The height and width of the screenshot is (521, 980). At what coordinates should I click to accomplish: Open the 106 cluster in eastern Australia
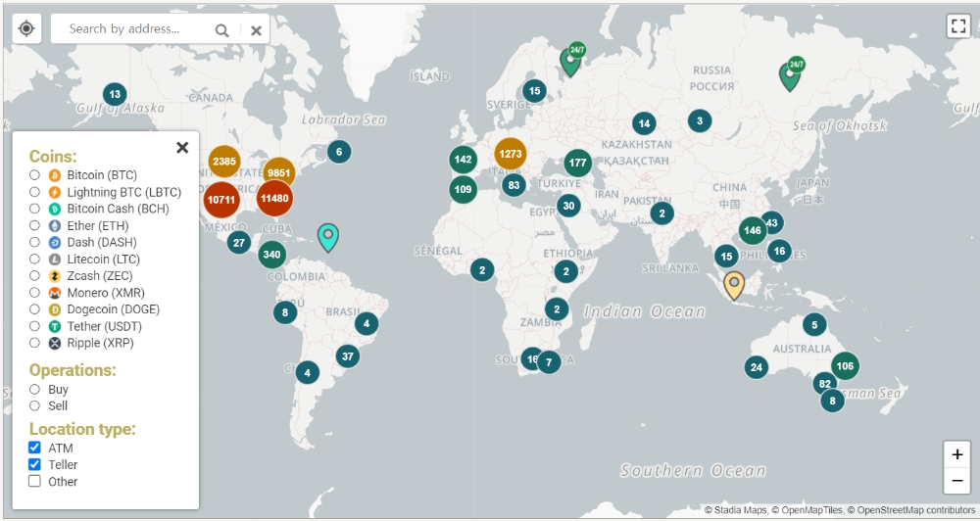pyautogui.click(x=845, y=366)
